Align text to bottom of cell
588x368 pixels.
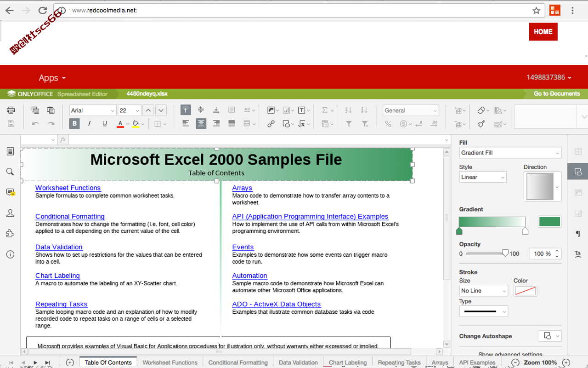pyautogui.click(x=216, y=110)
